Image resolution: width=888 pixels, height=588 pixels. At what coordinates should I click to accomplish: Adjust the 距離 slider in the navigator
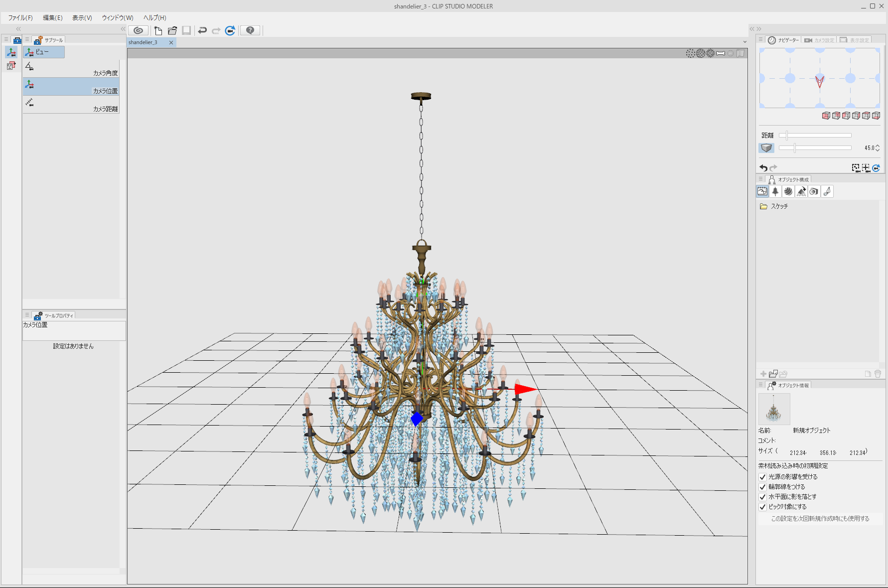coord(787,135)
